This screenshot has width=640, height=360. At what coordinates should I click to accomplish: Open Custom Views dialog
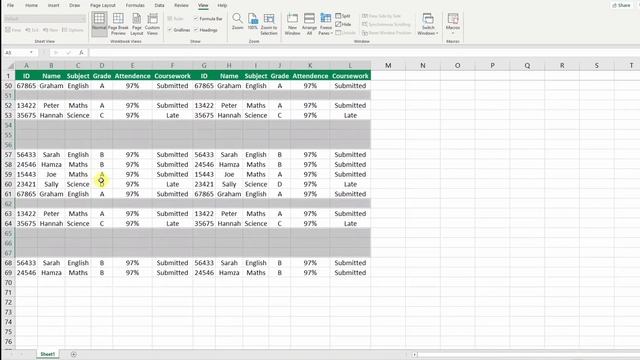(x=152, y=24)
